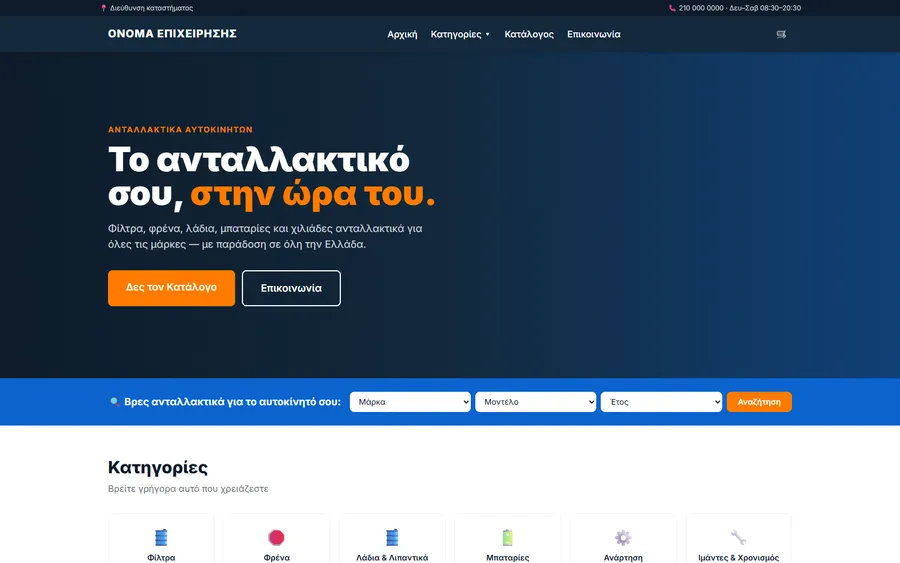
Task: Open the shopping cart icon
Action: [781, 34]
